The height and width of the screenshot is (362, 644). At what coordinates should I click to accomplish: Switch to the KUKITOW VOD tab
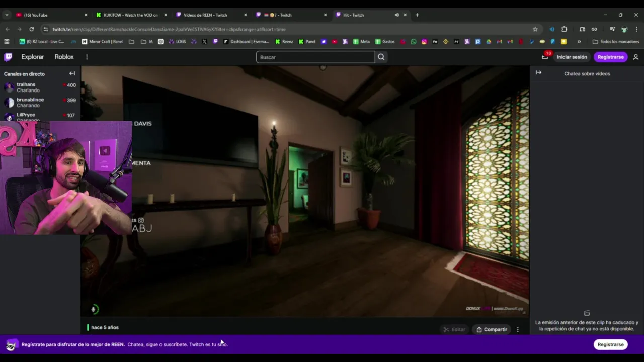131,15
